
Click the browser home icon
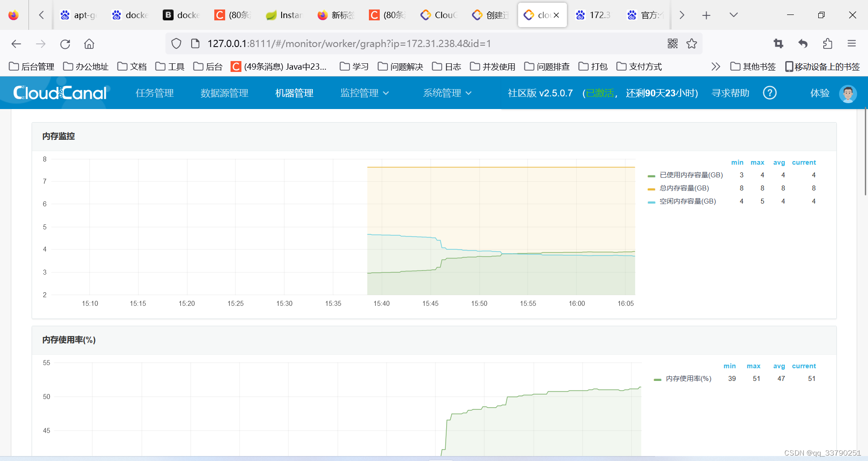[89, 43]
